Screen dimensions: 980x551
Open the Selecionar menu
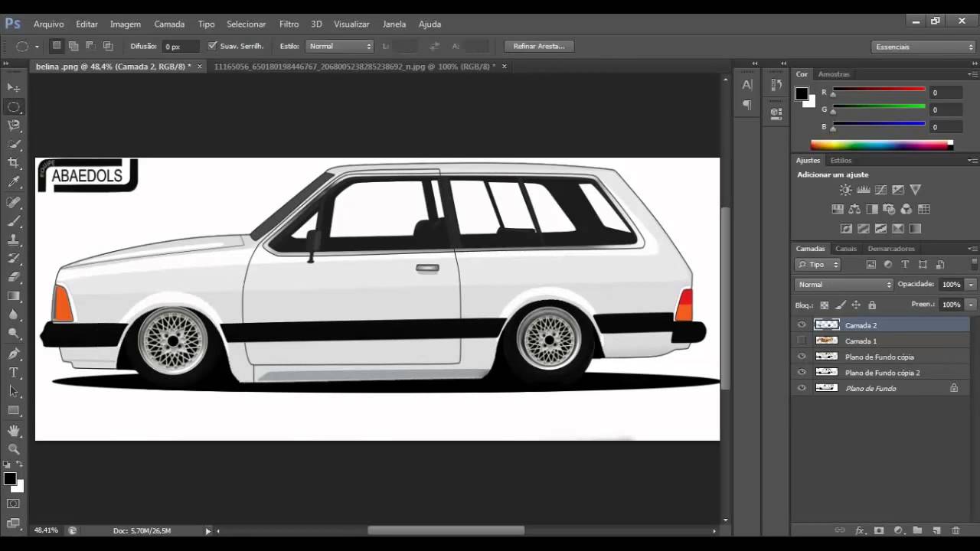pos(247,24)
